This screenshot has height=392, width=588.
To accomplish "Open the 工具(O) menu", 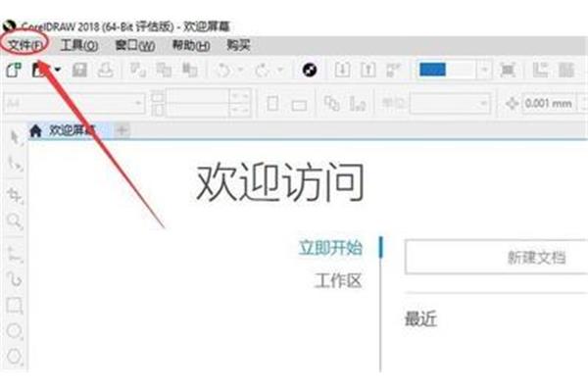I will pos(79,45).
